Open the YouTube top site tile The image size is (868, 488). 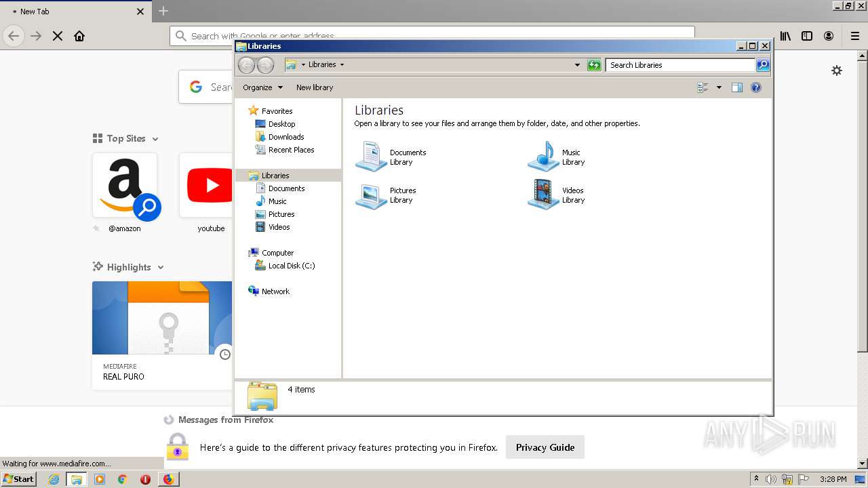(x=205, y=186)
